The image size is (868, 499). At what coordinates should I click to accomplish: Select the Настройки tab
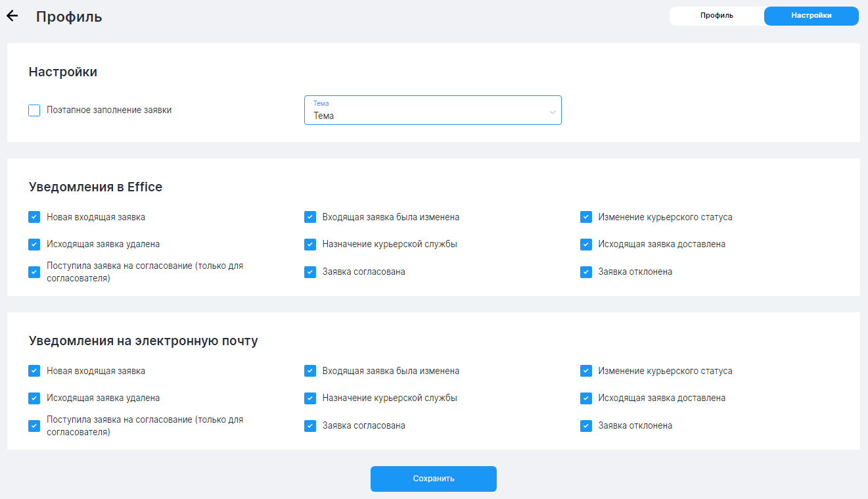click(x=811, y=16)
